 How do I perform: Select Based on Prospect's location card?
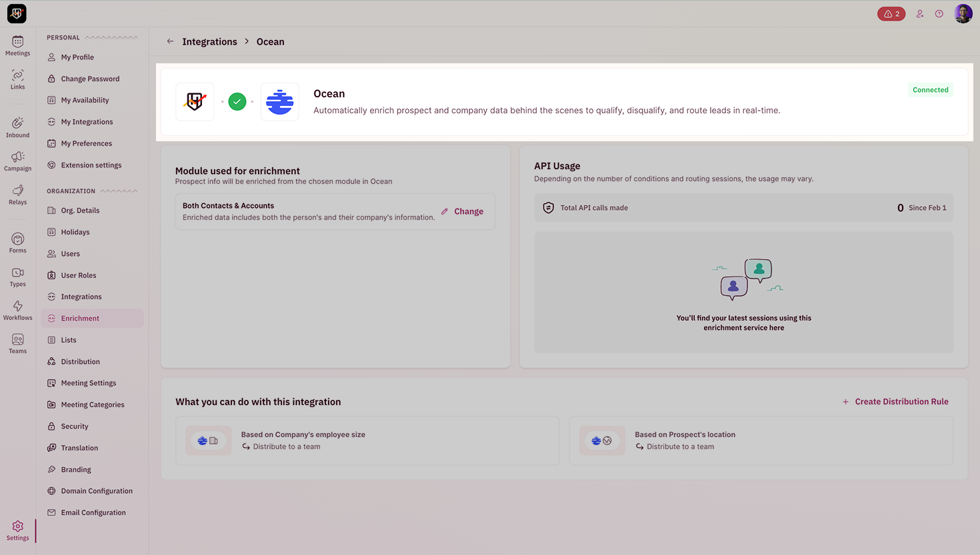tap(761, 440)
